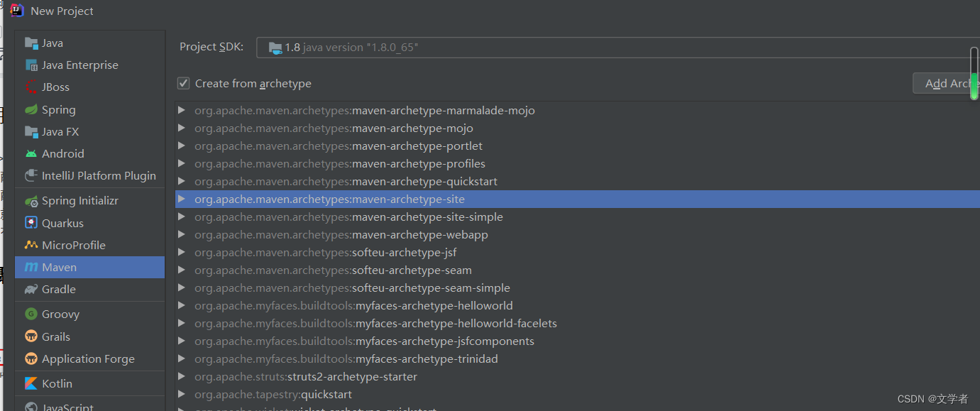Select Android project type
Image resolution: width=980 pixels, height=411 pixels.
click(x=90, y=153)
